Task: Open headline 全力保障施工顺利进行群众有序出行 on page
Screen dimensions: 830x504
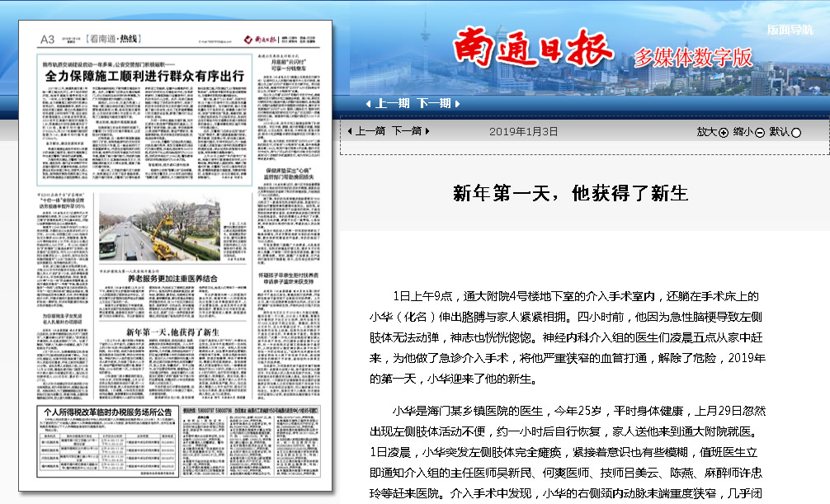Action: coord(144,73)
